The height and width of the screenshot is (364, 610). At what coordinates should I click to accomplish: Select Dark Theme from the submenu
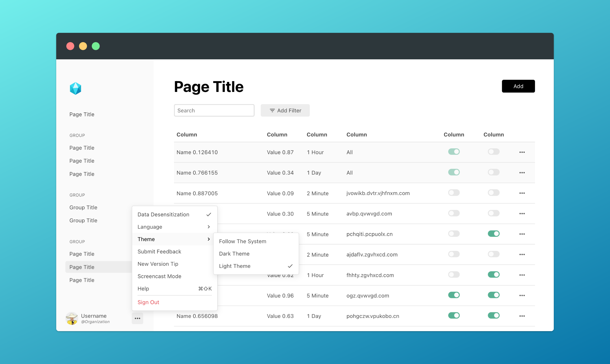coord(234,254)
